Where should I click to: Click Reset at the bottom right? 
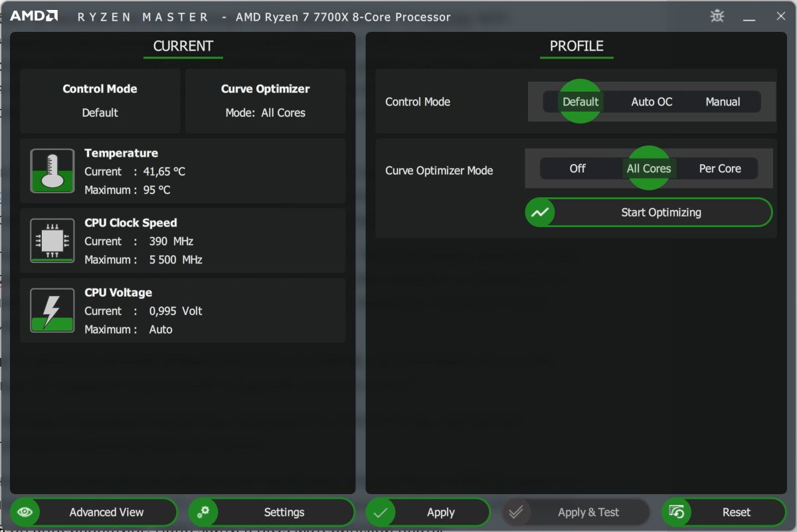(737, 511)
